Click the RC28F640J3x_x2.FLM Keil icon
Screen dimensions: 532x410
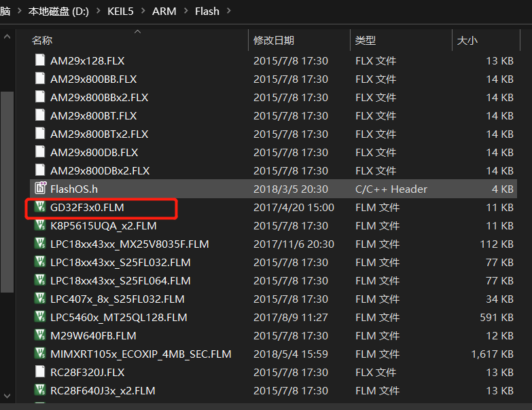click(x=40, y=390)
